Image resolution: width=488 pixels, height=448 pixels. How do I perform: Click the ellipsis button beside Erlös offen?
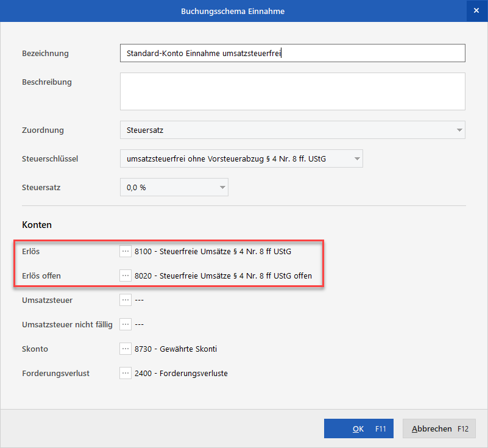[126, 276]
